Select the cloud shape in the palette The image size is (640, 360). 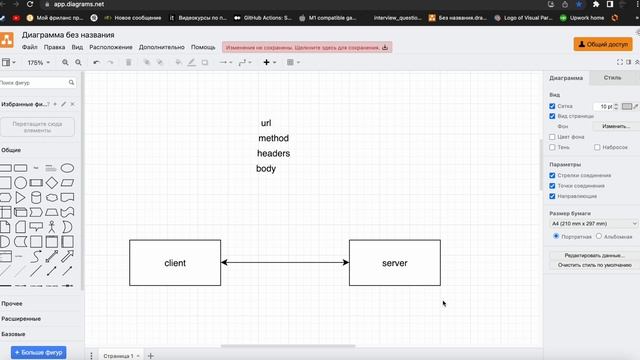tap(52, 198)
